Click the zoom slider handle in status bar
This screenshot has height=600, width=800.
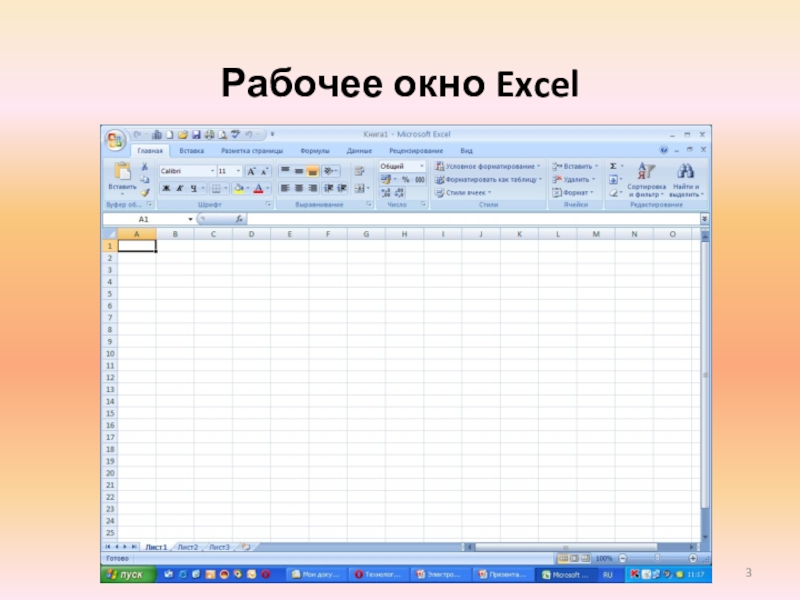[x=657, y=558]
